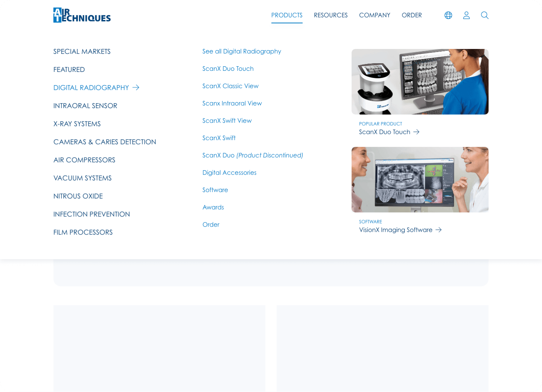This screenshot has width=542, height=392.
Task: Click the arrow beside VisionX Imaging Software
Action: (438, 230)
